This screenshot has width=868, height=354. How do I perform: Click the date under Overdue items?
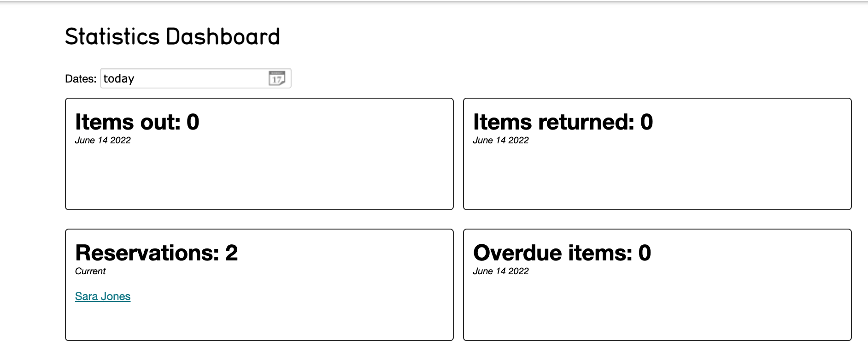point(501,271)
